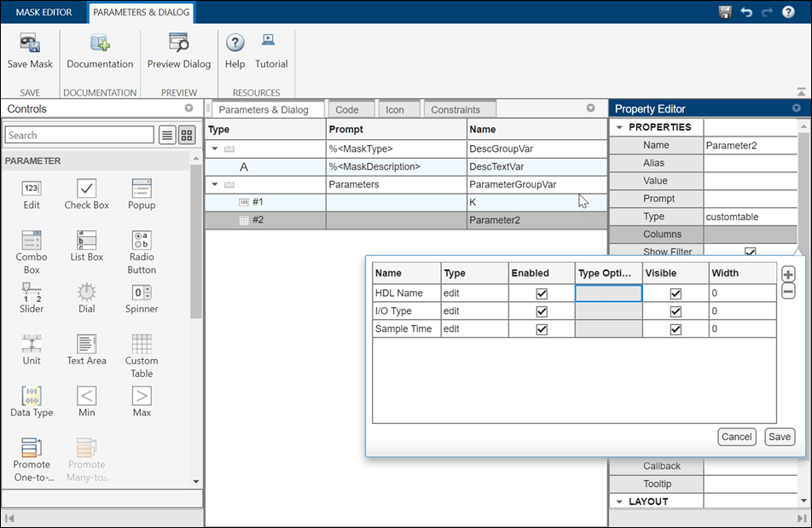Open the Parameters & Dialog panel options menu

591,108
